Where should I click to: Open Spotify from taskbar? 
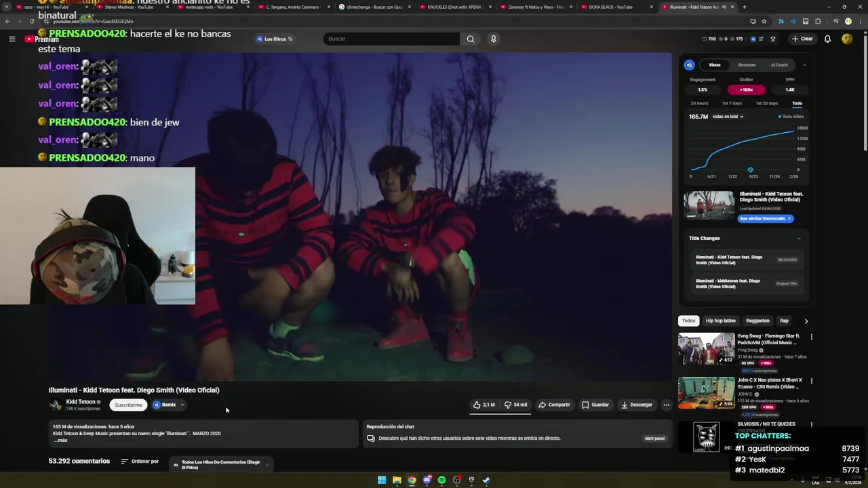click(x=441, y=480)
